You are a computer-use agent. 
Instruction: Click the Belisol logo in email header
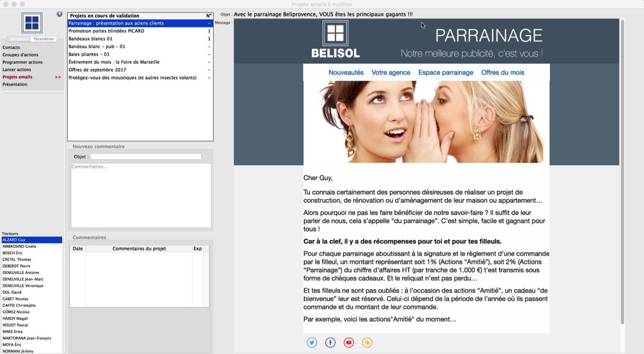335,39
